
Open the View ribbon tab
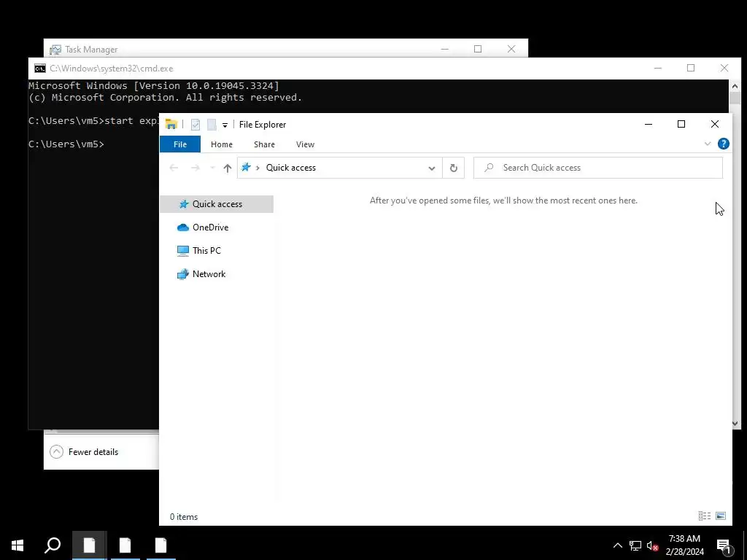305,144
